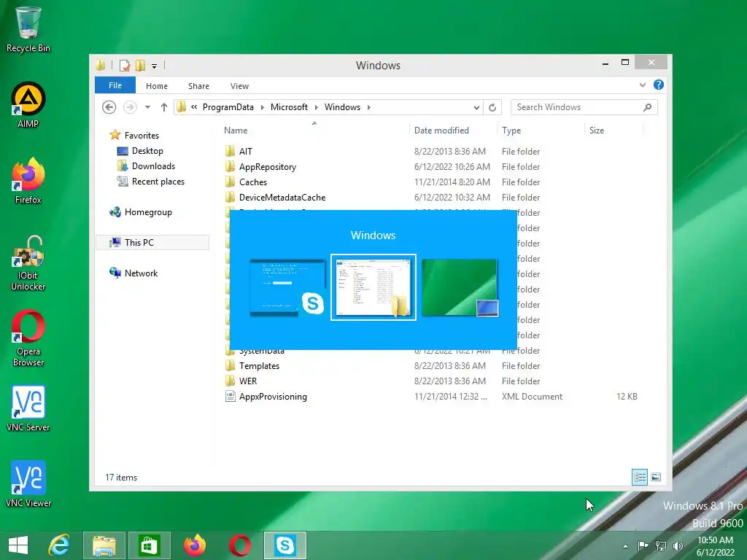Click the Search Windows field

coord(584,107)
